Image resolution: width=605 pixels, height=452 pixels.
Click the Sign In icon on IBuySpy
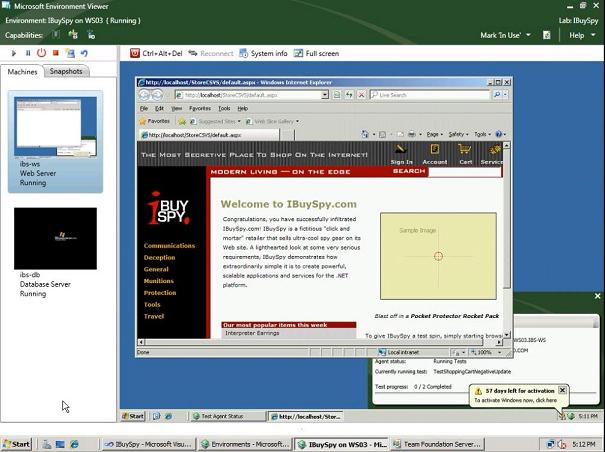[x=401, y=153]
